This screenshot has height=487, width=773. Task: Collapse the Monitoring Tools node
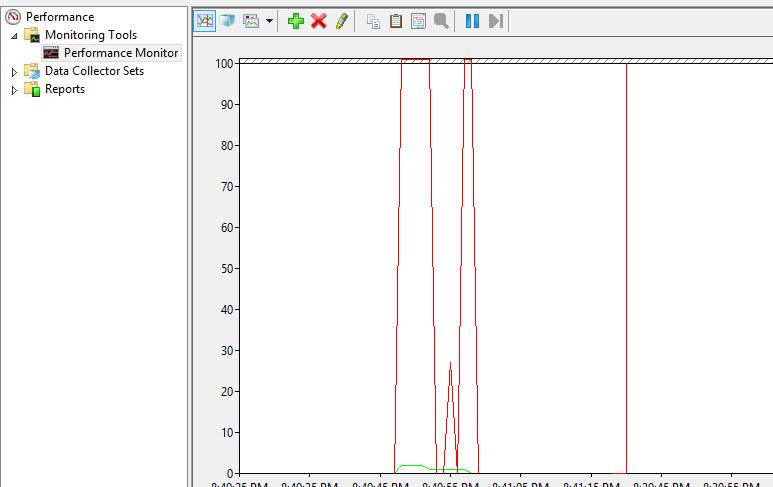point(14,35)
